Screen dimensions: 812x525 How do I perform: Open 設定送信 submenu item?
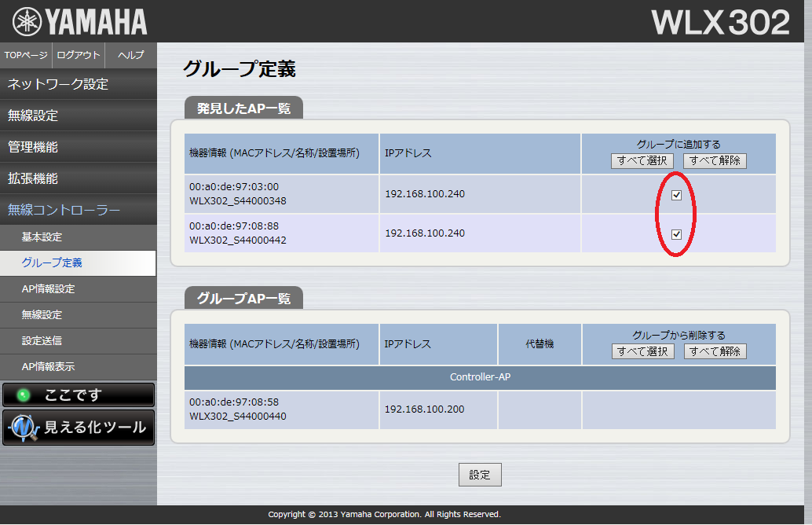pyautogui.click(x=78, y=341)
